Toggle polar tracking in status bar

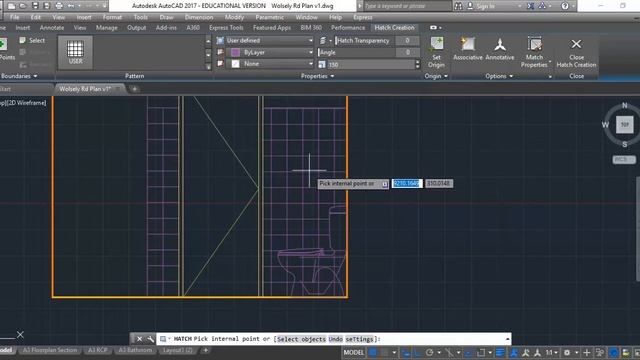pyautogui.click(x=429, y=352)
